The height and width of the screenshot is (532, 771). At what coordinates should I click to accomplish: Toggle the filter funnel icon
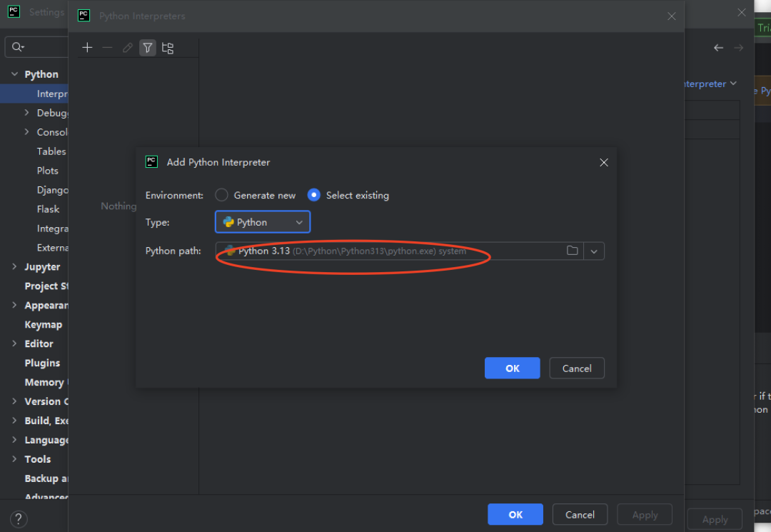click(x=148, y=48)
